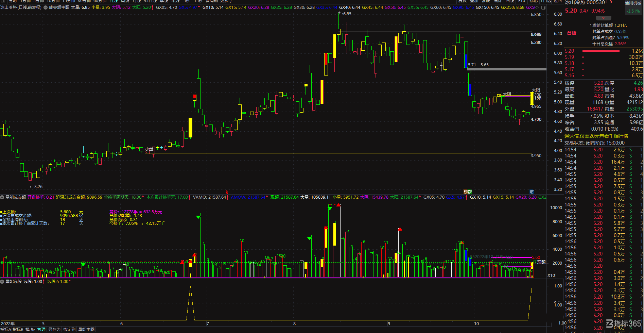Click the diamond icon beside indicator legend

537,7
